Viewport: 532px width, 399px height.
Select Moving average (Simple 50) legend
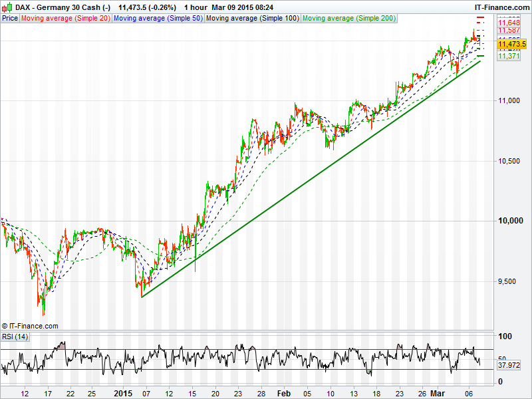point(158,19)
